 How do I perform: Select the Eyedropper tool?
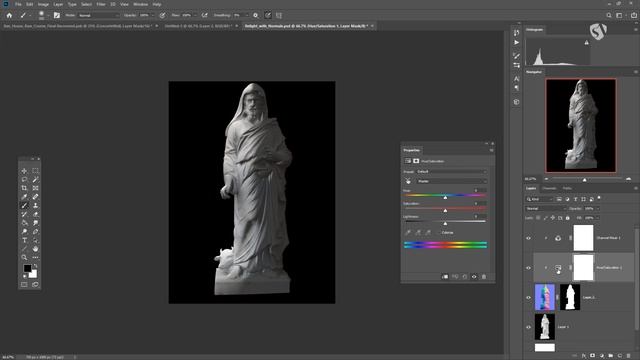(x=24, y=197)
